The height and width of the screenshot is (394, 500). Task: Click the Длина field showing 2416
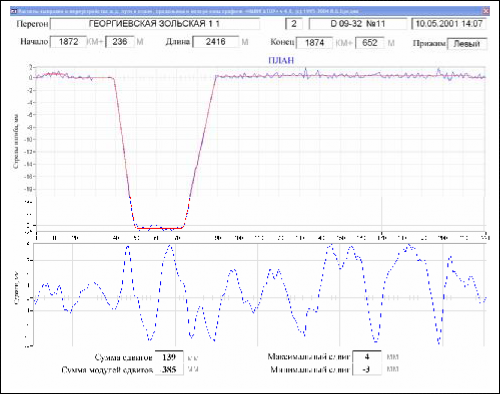click(216, 42)
